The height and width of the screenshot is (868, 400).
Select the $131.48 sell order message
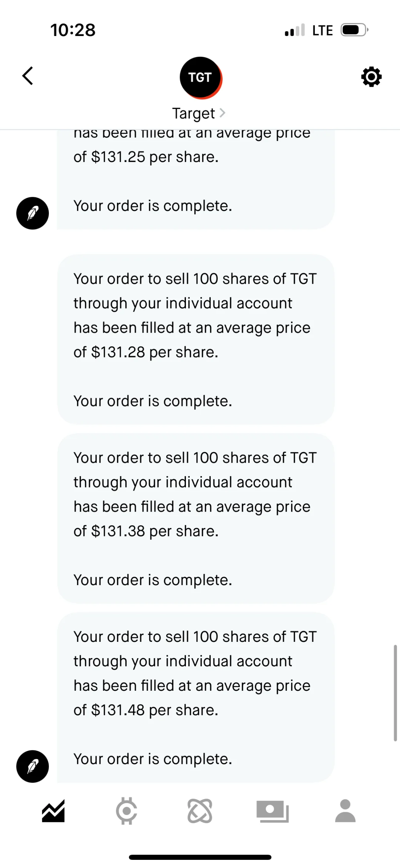[x=196, y=697]
